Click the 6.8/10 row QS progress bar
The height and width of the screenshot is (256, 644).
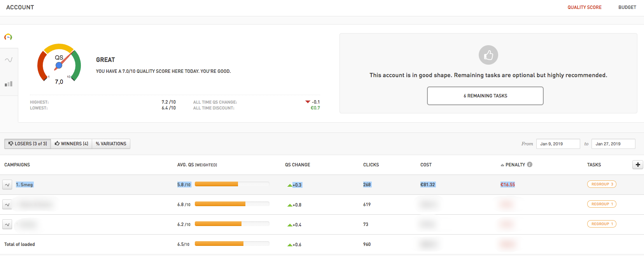pyautogui.click(x=232, y=204)
